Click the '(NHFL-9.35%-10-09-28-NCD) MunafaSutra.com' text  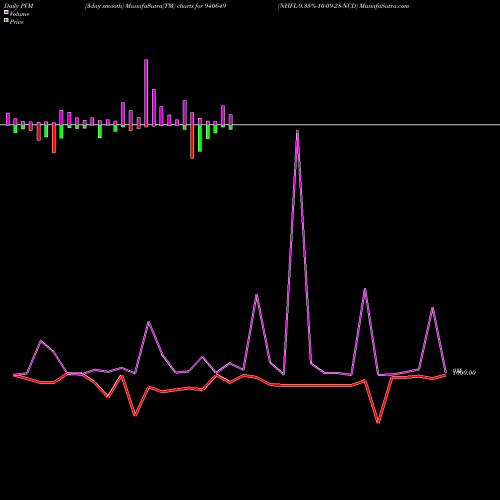pyautogui.click(x=343, y=6)
